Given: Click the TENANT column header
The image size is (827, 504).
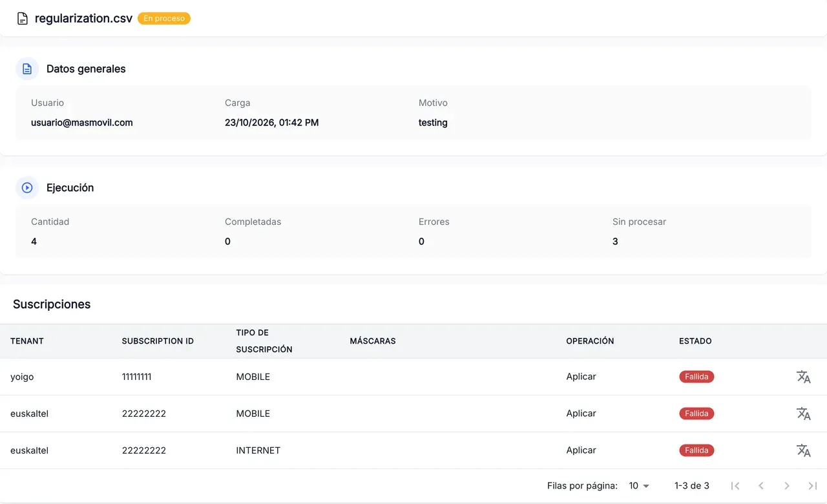Looking at the screenshot, I should [x=27, y=341].
